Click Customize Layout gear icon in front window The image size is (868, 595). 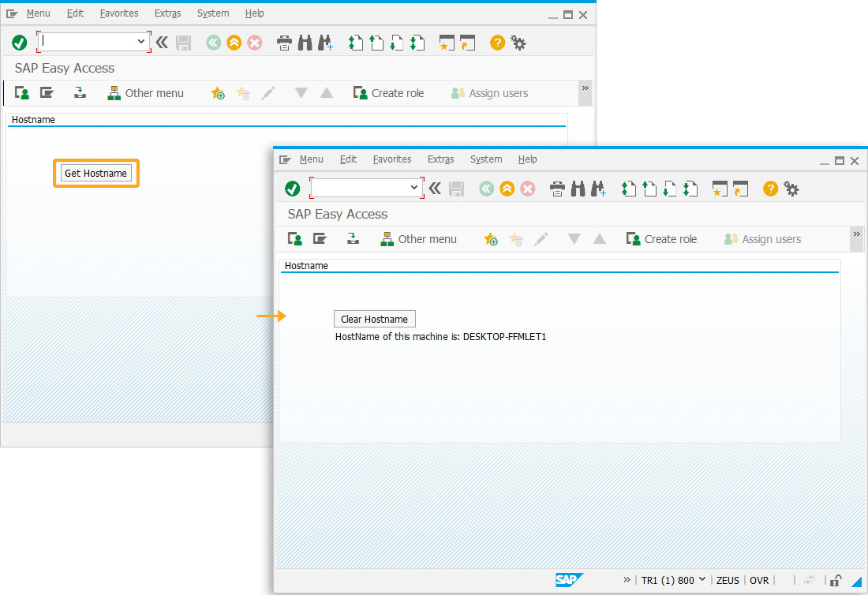791,189
